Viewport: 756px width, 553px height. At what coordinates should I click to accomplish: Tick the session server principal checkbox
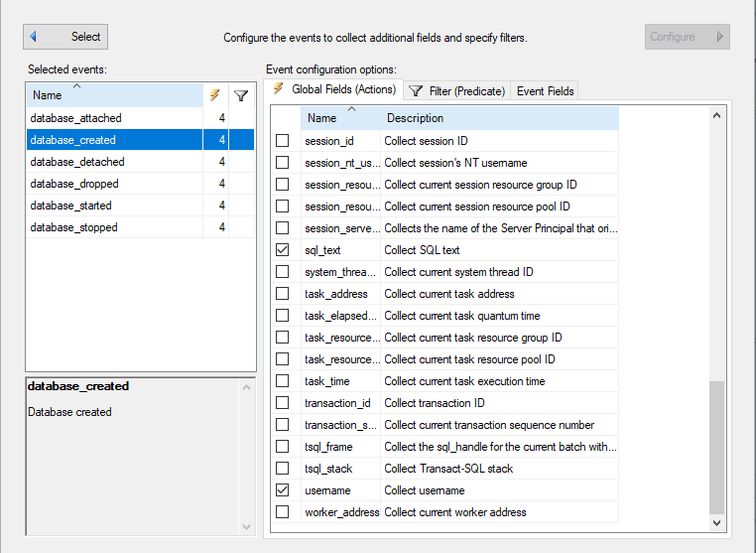(282, 228)
